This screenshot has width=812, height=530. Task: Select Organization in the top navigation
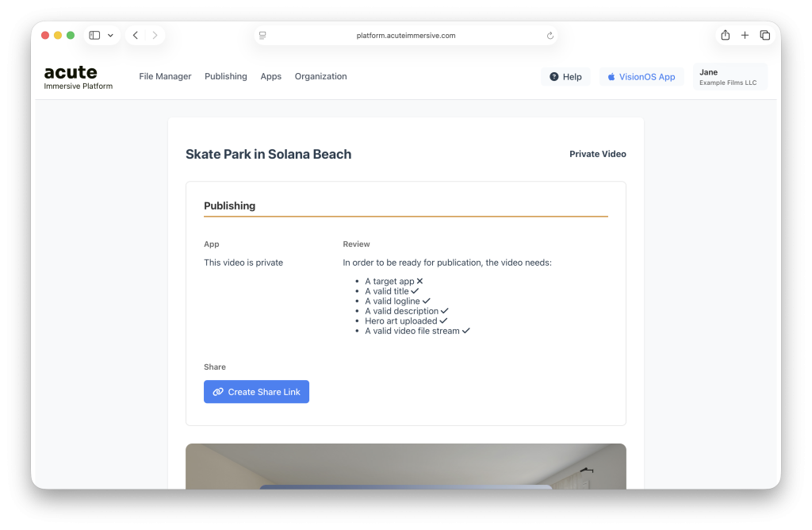(320, 77)
